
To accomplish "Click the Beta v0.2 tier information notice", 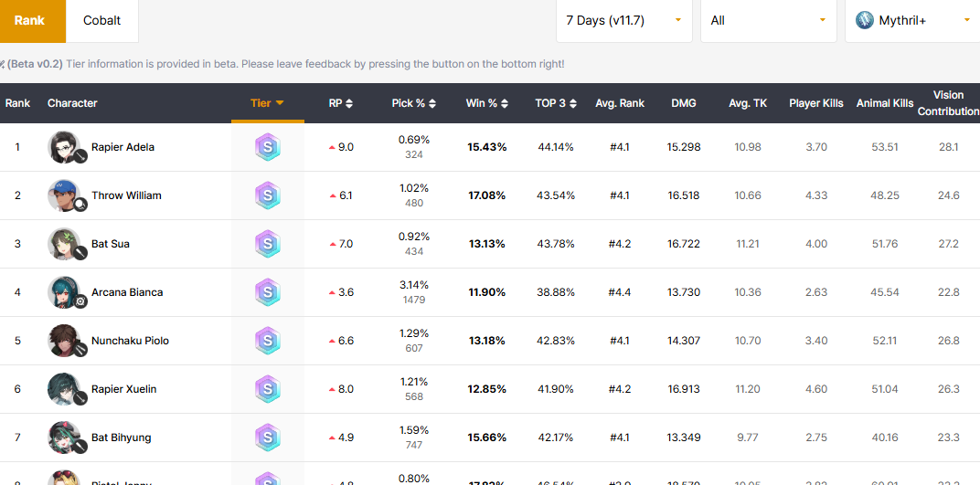I will (283, 64).
